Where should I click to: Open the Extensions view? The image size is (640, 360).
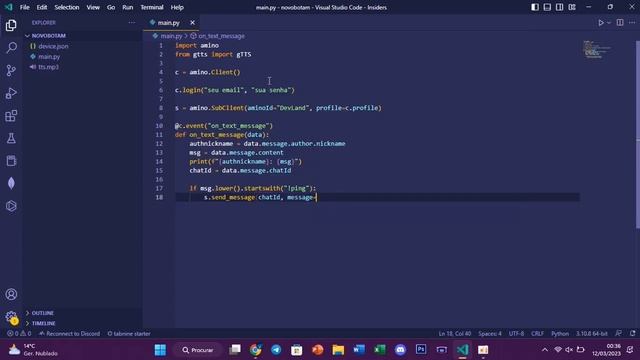(11, 116)
